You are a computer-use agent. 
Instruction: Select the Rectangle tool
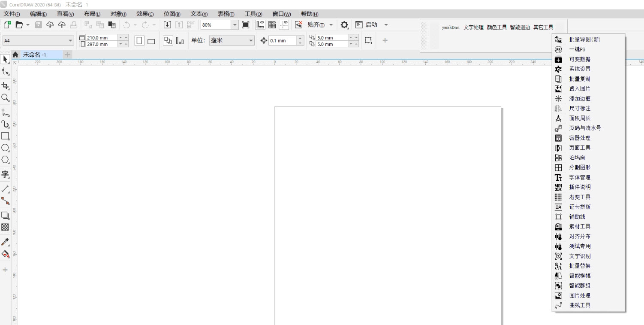point(6,136)
